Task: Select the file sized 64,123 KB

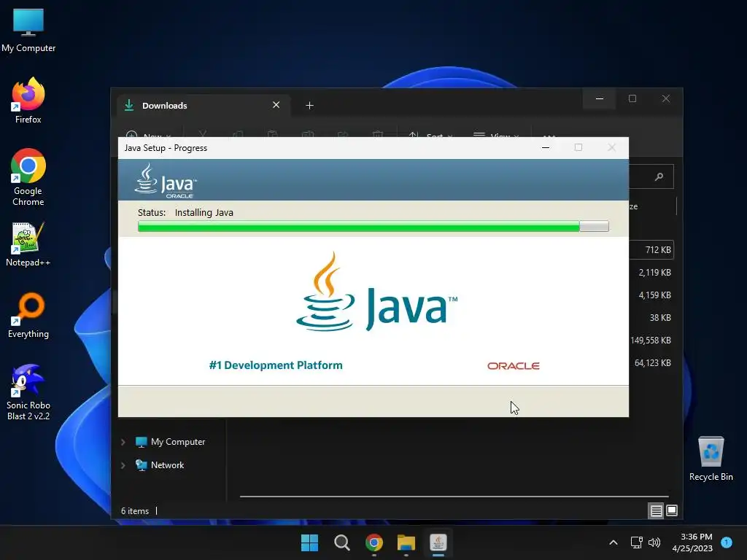Action: (x=651, y=363)
